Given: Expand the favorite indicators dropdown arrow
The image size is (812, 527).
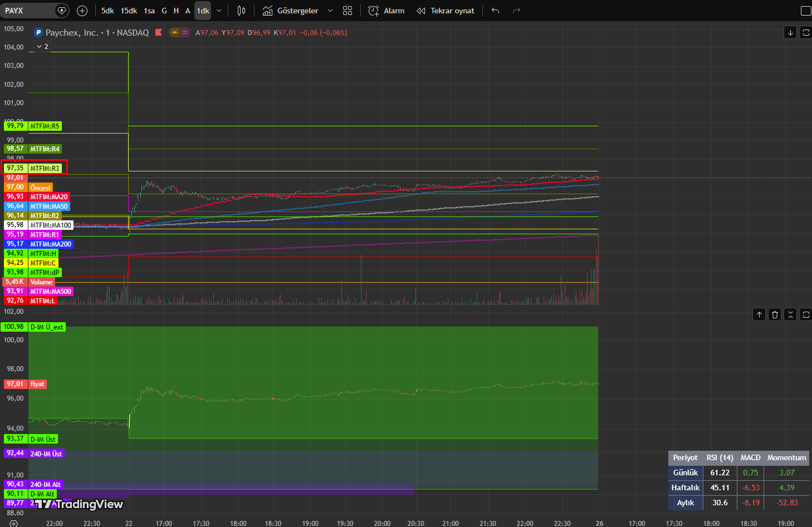Looking at the screenshot, I should (330, 11).
